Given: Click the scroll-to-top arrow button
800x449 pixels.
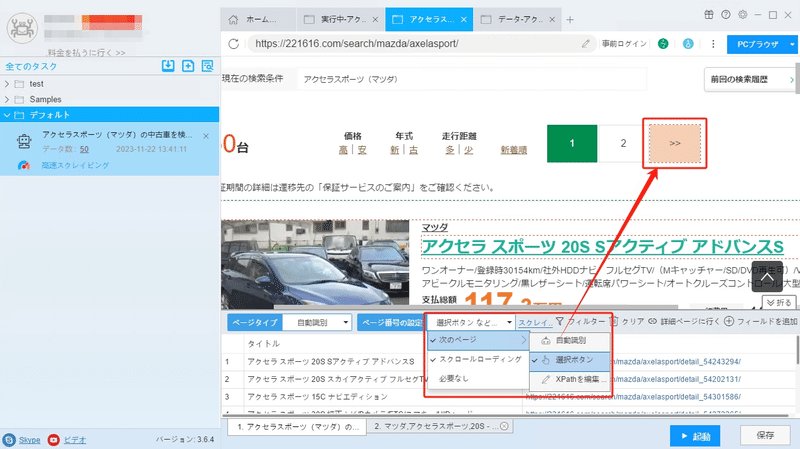Looking at the screenshot, I should tap(766, 277).
